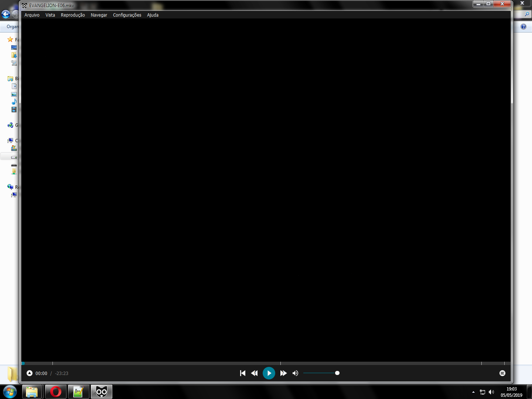Open SMPlayer from the taskbar
This screenshot has height=399, width=532.
pos(101,391)
